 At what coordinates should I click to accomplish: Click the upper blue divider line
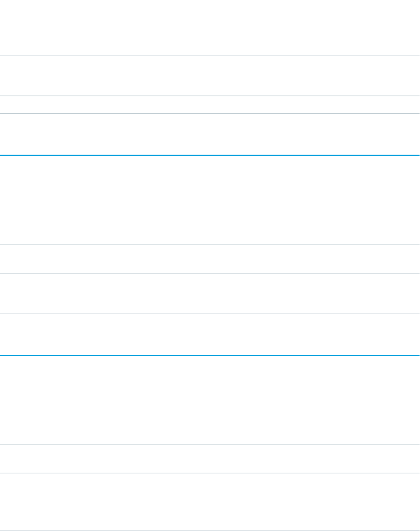click(x=210, y=155)
